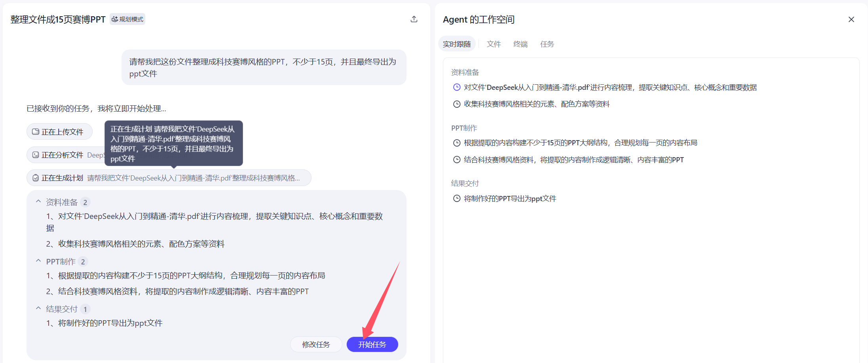Click clock icon beside 将制作好的PPT导出 task
Screen dimensions: 868x363
457,199
